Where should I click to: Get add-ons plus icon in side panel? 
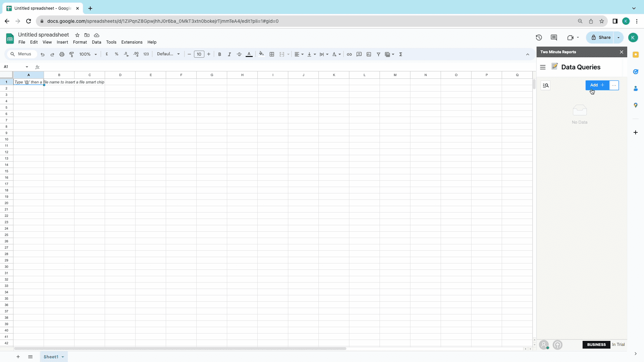coord(636,132)
